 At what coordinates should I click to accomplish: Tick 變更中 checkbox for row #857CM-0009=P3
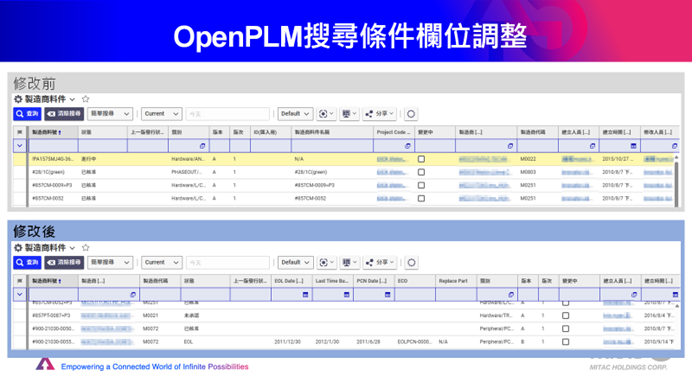coord(421,185)
